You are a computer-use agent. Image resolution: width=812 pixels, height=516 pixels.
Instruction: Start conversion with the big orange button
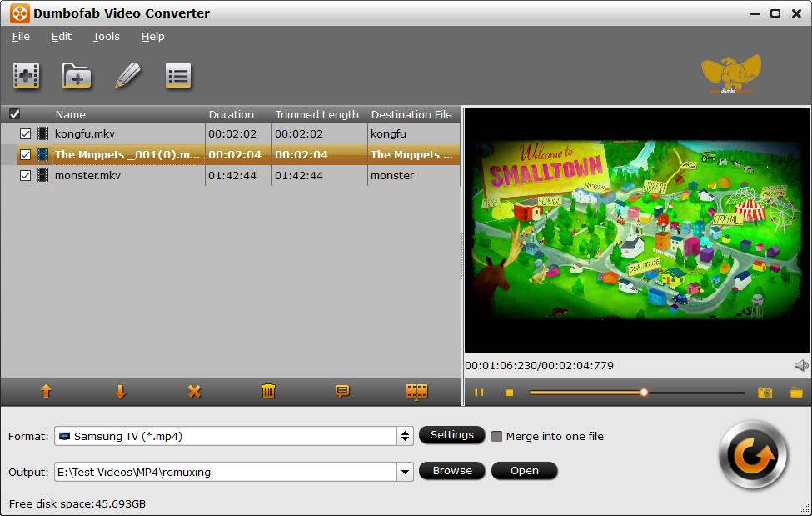[753, 455]
